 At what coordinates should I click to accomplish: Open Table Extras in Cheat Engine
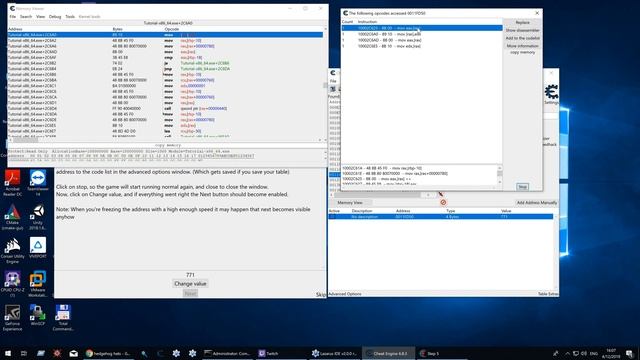tap(548, 294)
